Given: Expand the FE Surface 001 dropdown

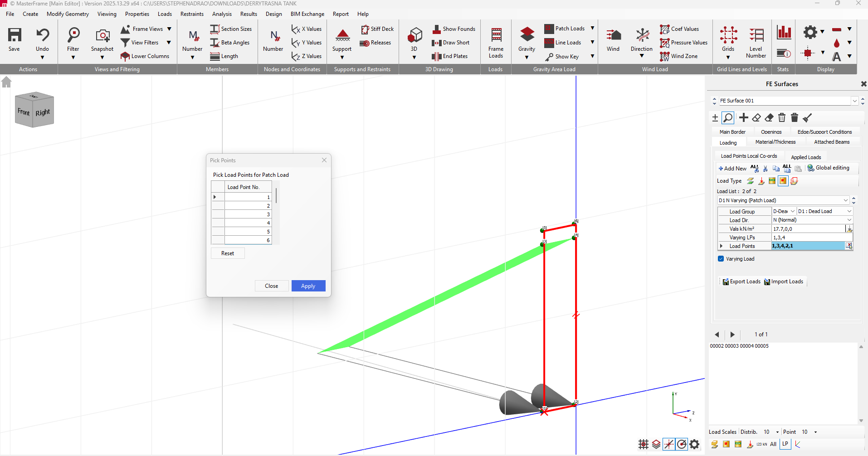Looking at the screenshot, I should pos(854,101).
